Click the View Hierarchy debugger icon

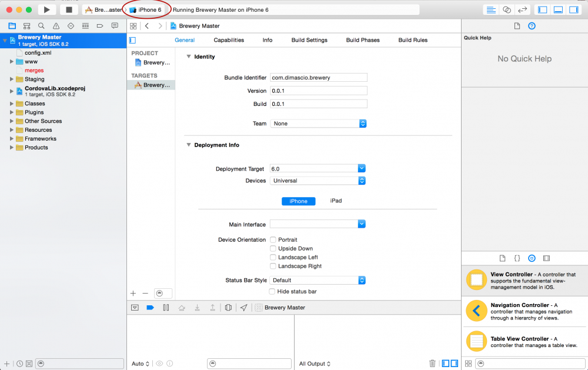[228, 307]
